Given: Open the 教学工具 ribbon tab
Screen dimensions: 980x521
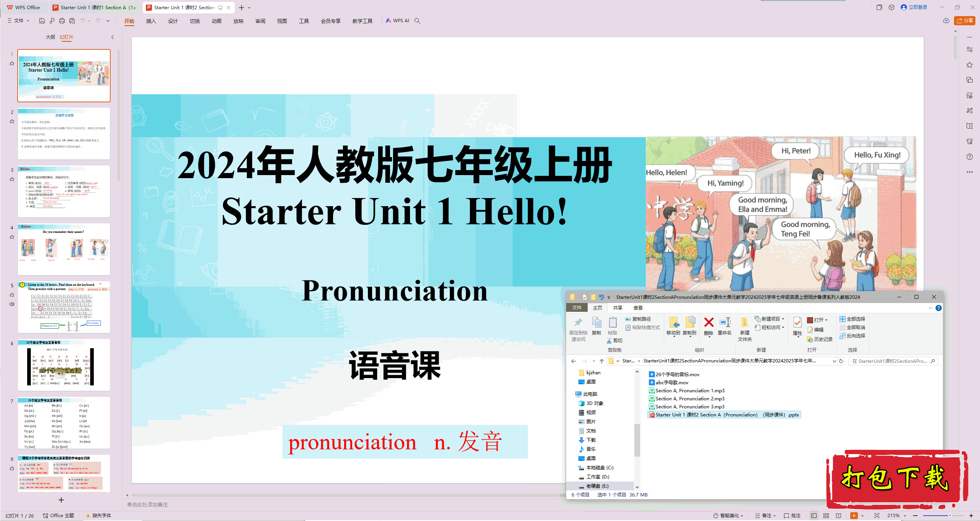Looking at the screenshot, I should click(x=362, y=21).
